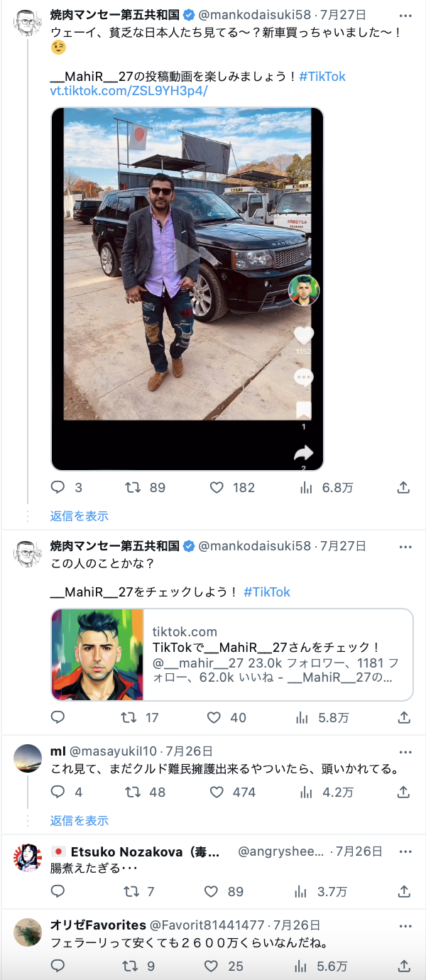Screen dimensions: 426x980
Task: Open more options on ml's tweet
Action: [405, 752]
